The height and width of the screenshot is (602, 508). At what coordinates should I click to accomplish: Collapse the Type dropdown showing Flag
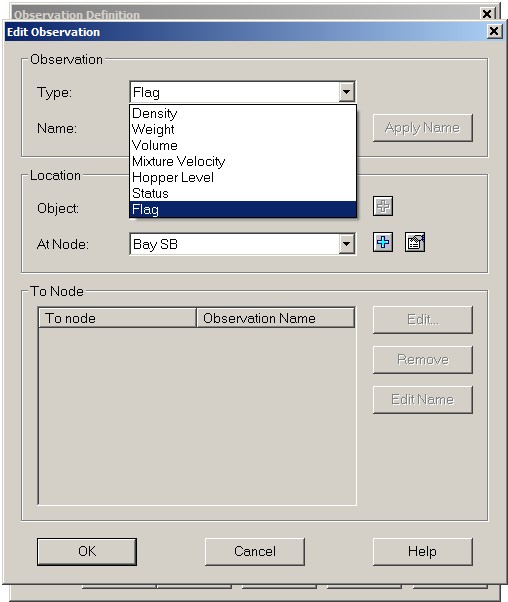point(346,92)
